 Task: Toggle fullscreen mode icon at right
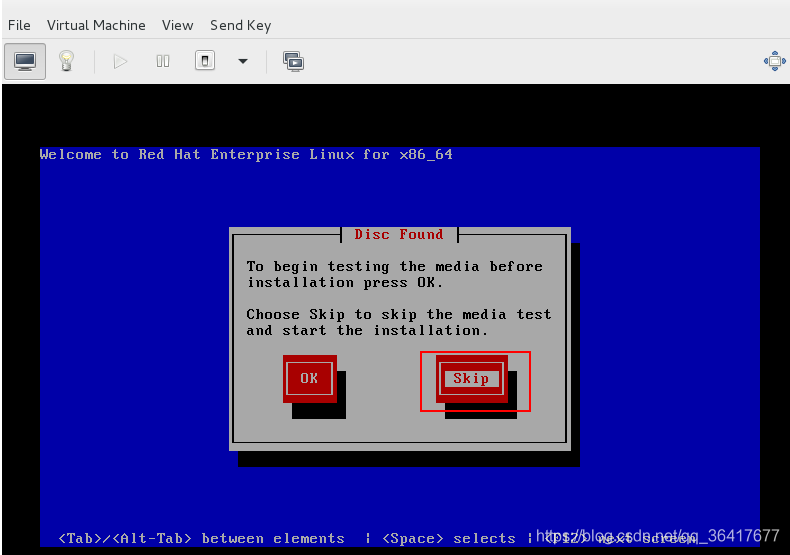(x=774, y=61)
